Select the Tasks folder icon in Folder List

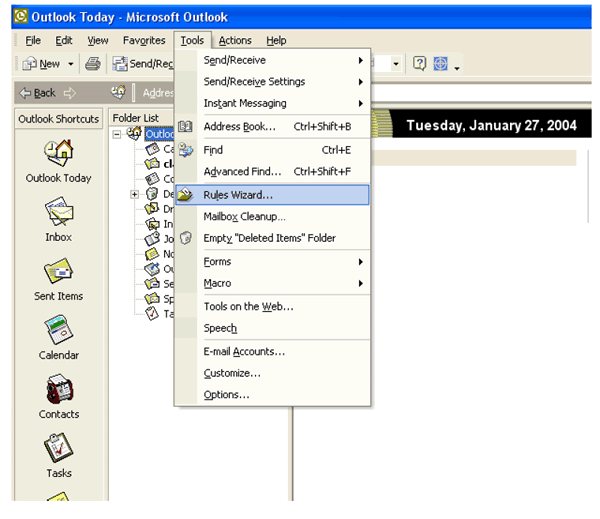(x=152, y=313)
